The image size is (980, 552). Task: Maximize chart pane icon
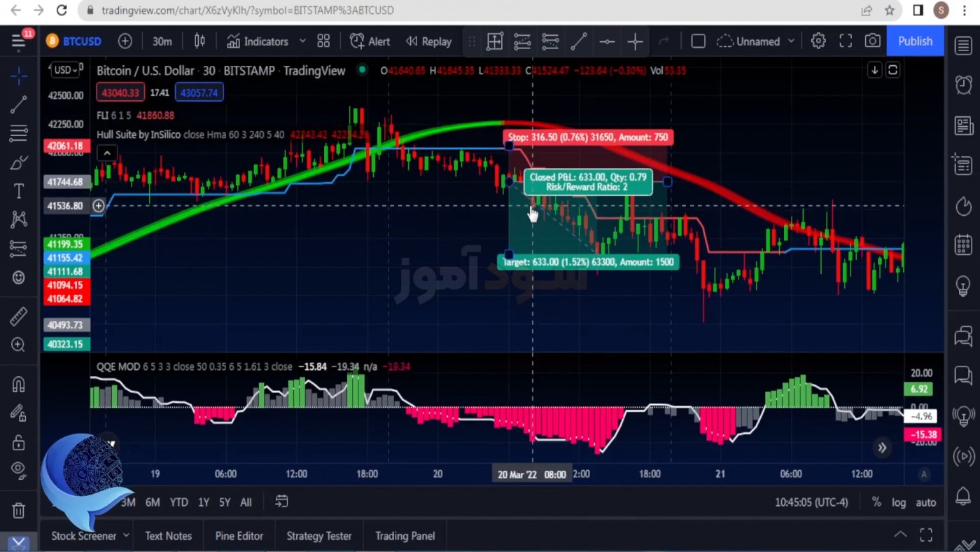pyautogui.click(x=892, y=70)
